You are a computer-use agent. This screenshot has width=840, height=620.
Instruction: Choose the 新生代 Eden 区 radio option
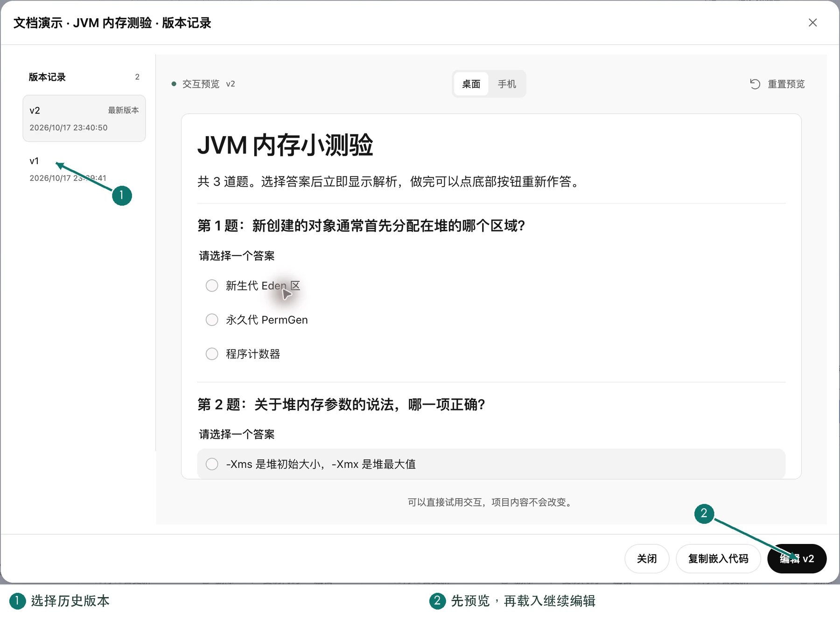[212, 286]
